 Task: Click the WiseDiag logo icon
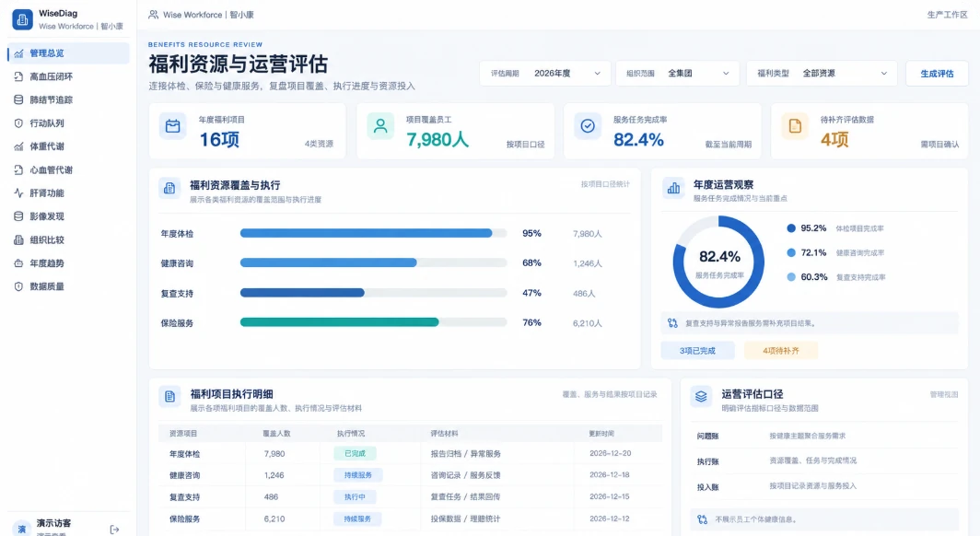point(22,19)
